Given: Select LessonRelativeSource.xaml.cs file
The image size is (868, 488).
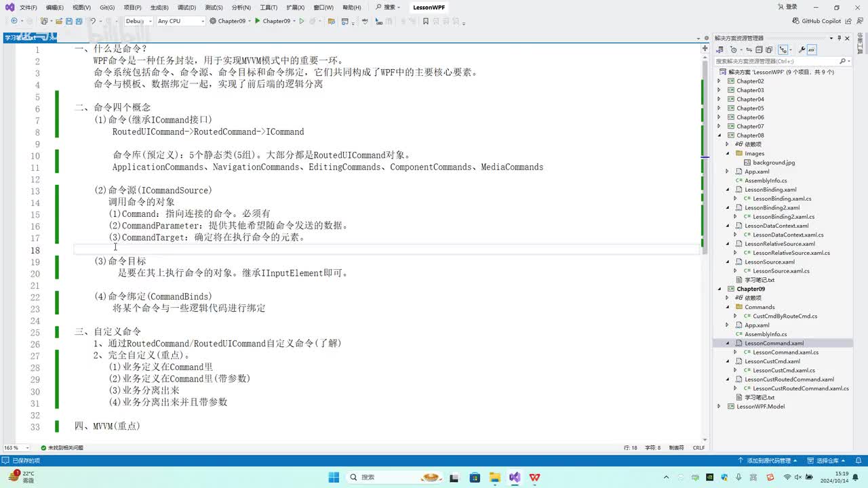Looking at the screenshot, I should point(790,253).
